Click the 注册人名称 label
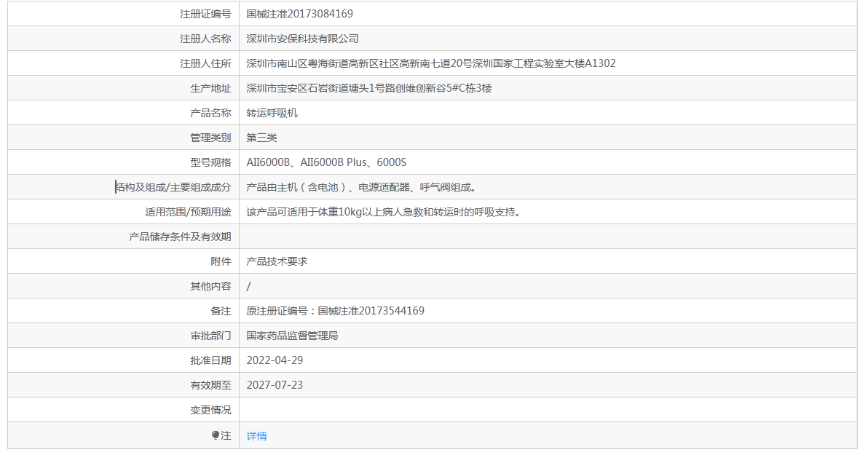The width and height of the screenshot is (868, 455). [x=205, y=39]
